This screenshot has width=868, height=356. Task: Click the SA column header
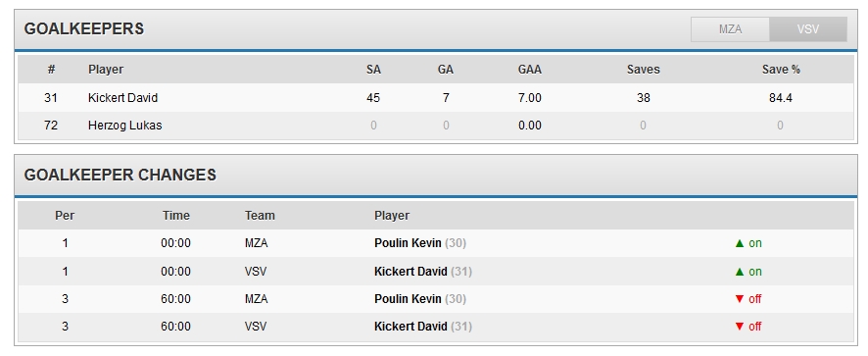373,70
